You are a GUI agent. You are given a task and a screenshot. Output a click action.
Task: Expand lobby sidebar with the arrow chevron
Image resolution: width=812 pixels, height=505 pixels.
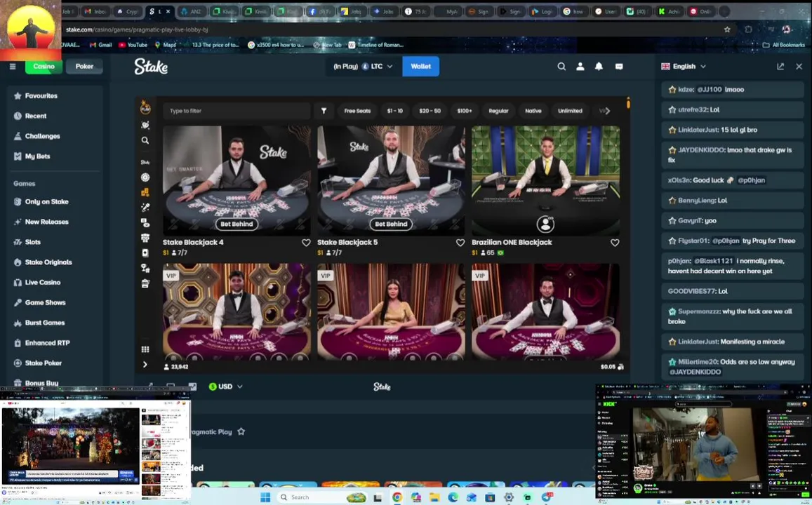[x=145, y=364]
